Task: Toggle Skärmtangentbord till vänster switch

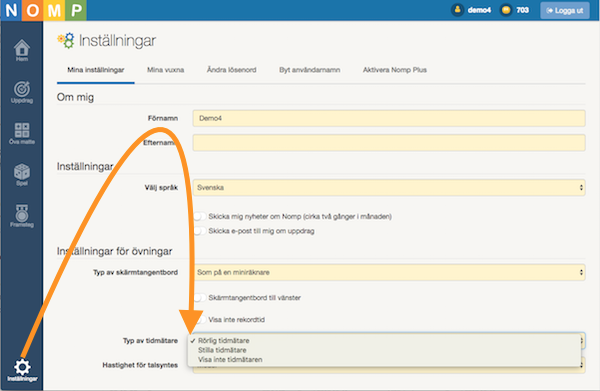Action: pos(199,298)
